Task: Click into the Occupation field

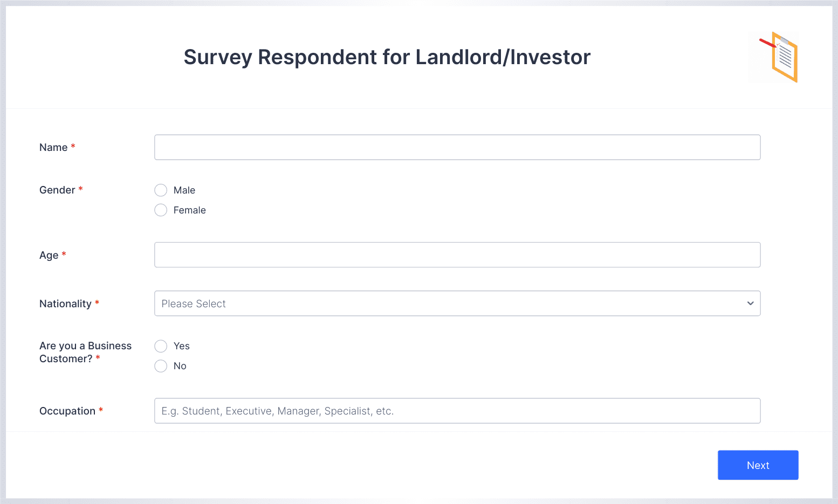Action: click(x=457, y=411)
